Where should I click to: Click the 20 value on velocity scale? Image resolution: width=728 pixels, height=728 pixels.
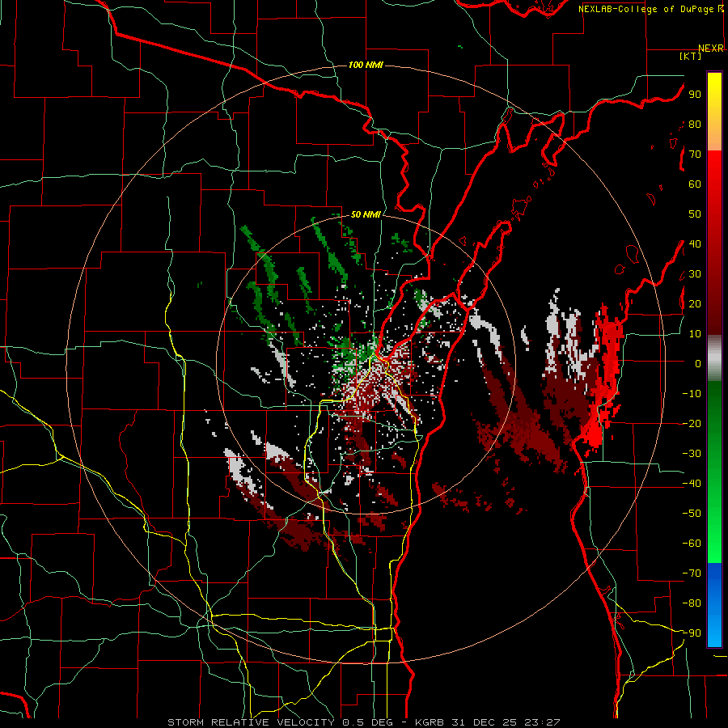tap(695, 304)
